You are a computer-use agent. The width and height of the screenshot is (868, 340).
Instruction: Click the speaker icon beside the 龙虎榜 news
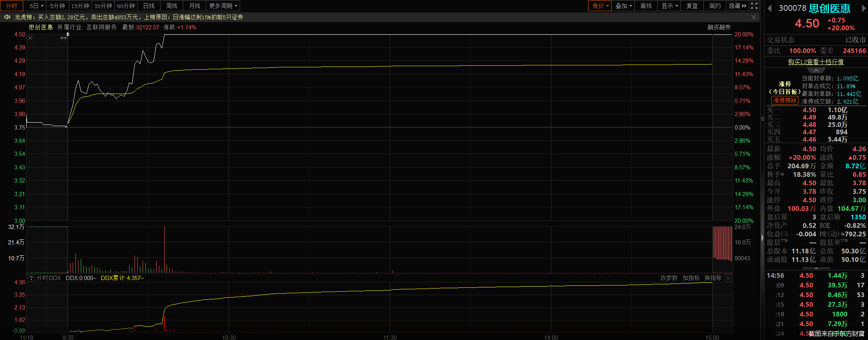[x=7, y=17]
